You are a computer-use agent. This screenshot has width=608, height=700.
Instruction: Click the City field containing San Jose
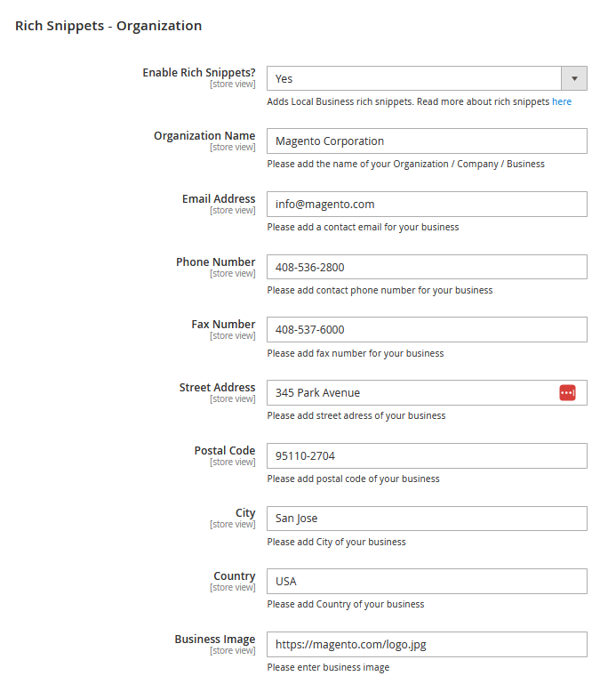[427, 519]
